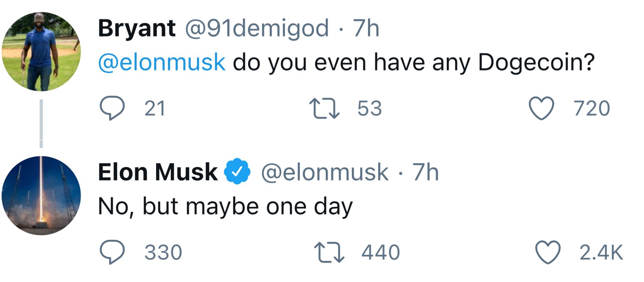The width and height of the screenshot is (644, 282).
Task: Retweet Elon Musk's reply with 440 retweets
Action: click(x=330, y=253)
